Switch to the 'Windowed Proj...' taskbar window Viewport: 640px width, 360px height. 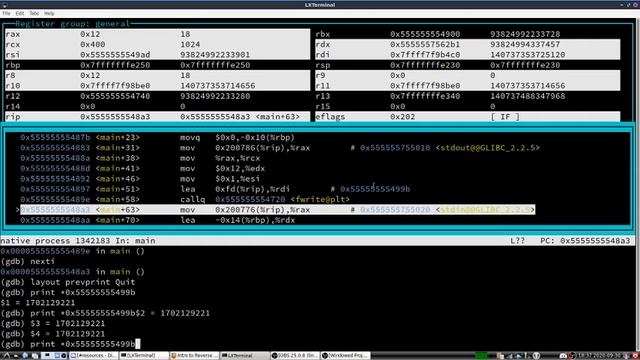(x=345, y=356)
